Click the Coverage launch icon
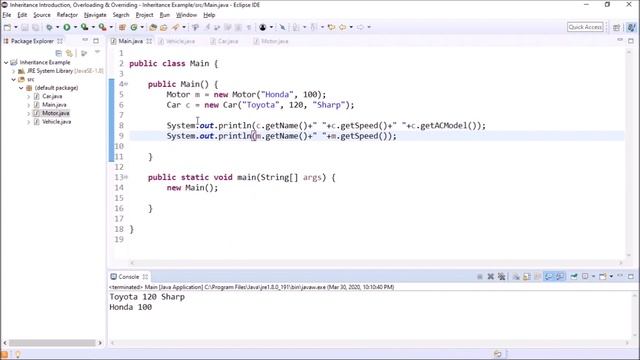 click(x=84, y=27)
